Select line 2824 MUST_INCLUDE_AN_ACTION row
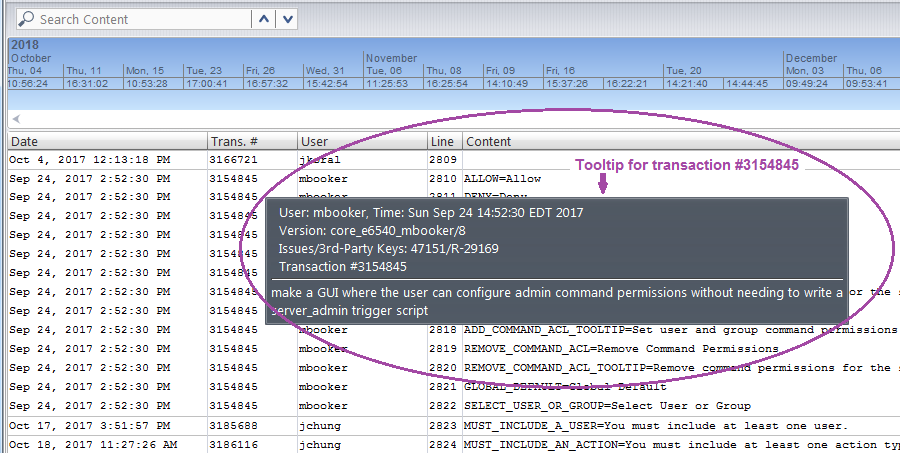The image size is (900, 453). click(x=680, y=444)
